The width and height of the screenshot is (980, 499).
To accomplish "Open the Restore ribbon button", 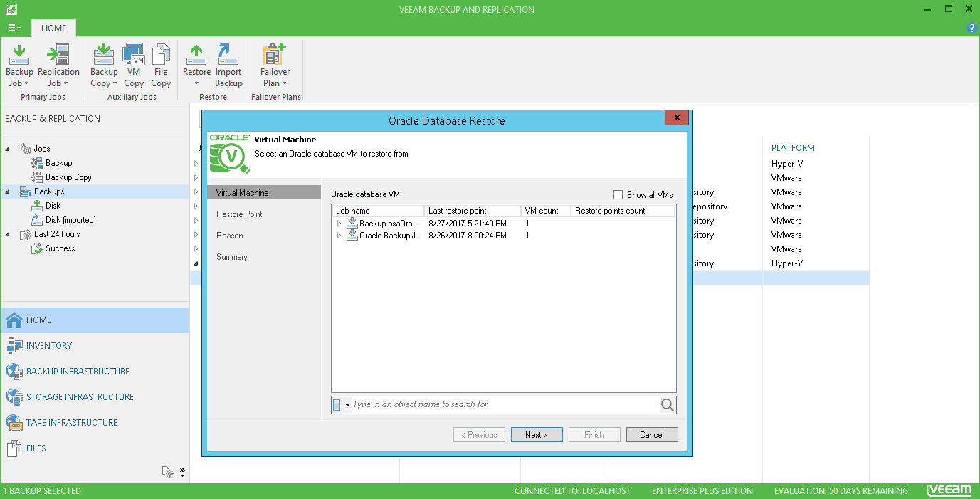I will click(x=196, y=65).
